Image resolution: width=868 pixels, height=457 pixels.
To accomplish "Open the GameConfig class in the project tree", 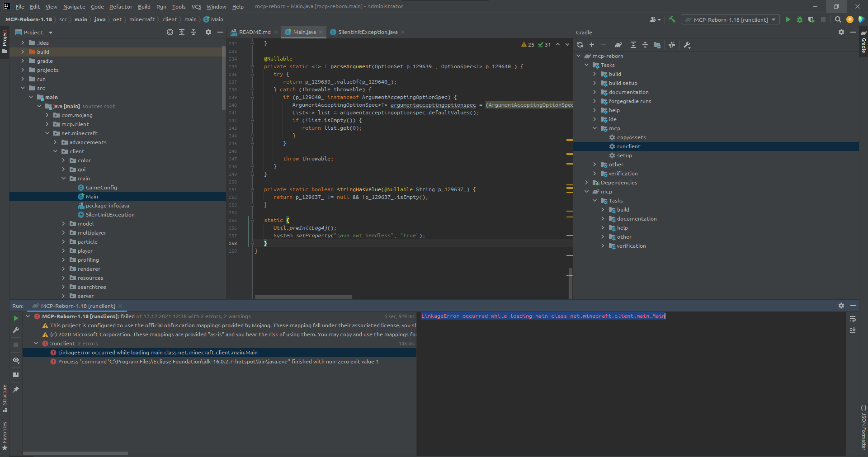I will click(102, 187).
